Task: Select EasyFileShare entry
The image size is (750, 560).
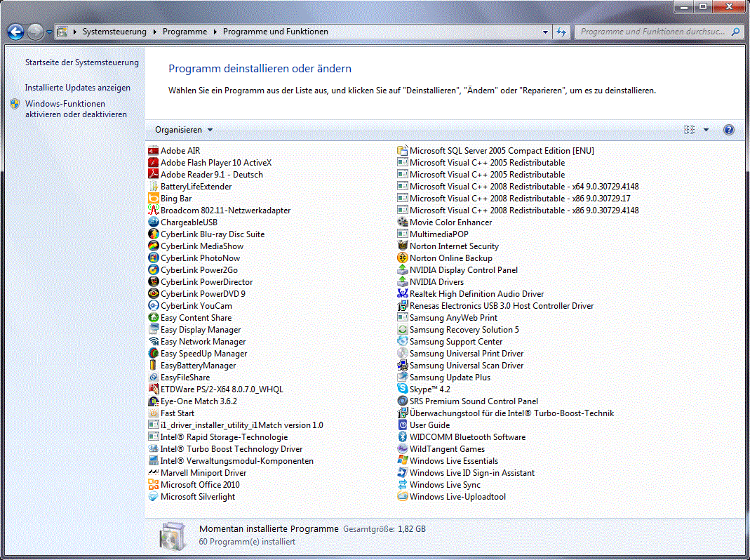Action: pyautogui.click(x=180, y=377)
